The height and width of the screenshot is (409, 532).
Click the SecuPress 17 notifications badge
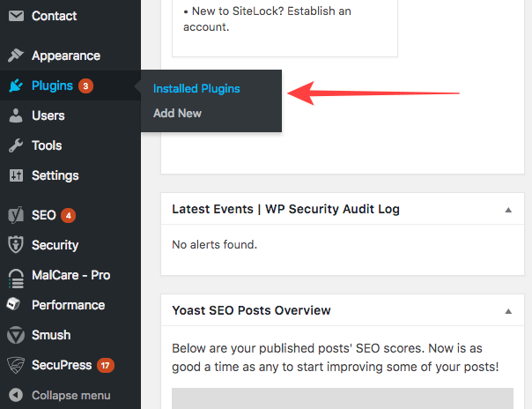106,365
